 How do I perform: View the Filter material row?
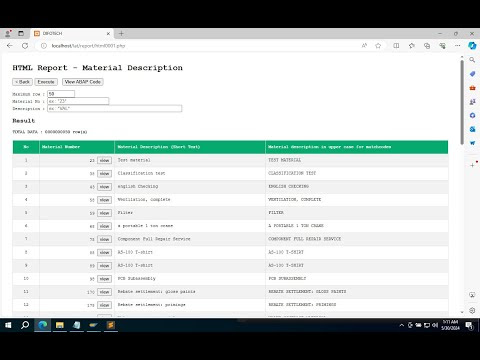click(104, 213)
